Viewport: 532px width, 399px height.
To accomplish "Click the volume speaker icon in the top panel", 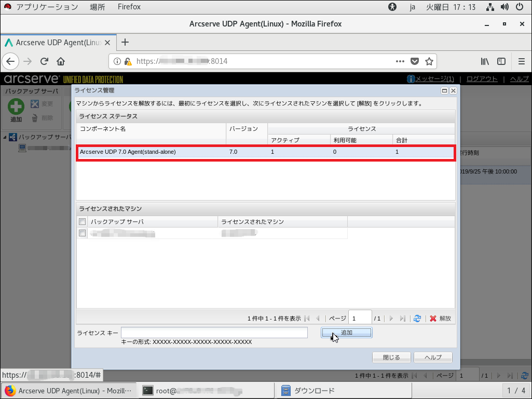I will pos(504,7).
